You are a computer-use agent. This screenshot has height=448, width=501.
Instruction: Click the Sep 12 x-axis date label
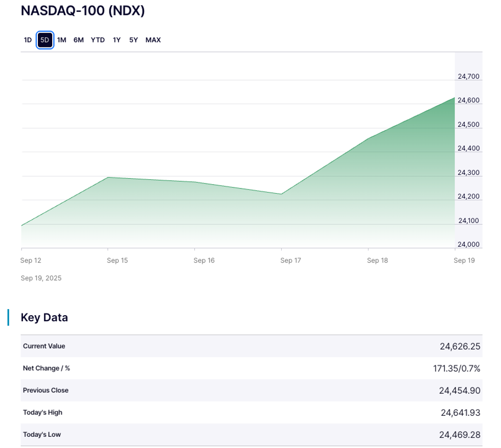(x=31, y=261)
